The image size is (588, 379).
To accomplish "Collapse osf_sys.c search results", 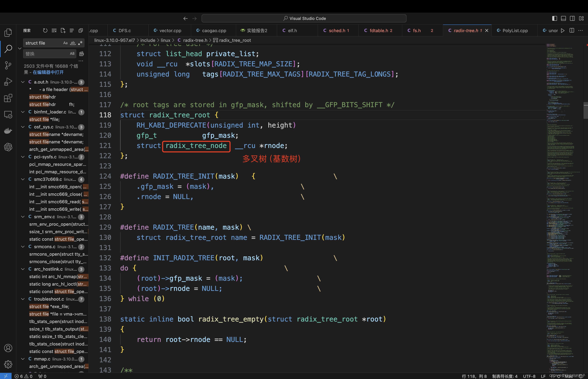I will click(x=23, y=127).
